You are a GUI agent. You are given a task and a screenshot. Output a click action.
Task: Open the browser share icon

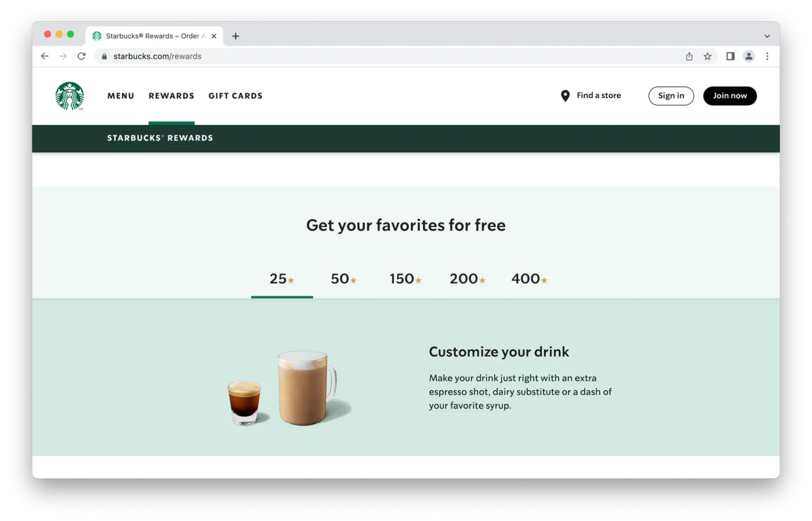tap(688, 56)
